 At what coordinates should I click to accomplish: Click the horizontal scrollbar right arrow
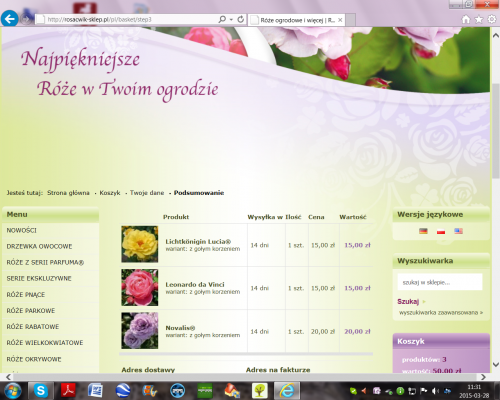pyautogui.click(x=483, y=377)
